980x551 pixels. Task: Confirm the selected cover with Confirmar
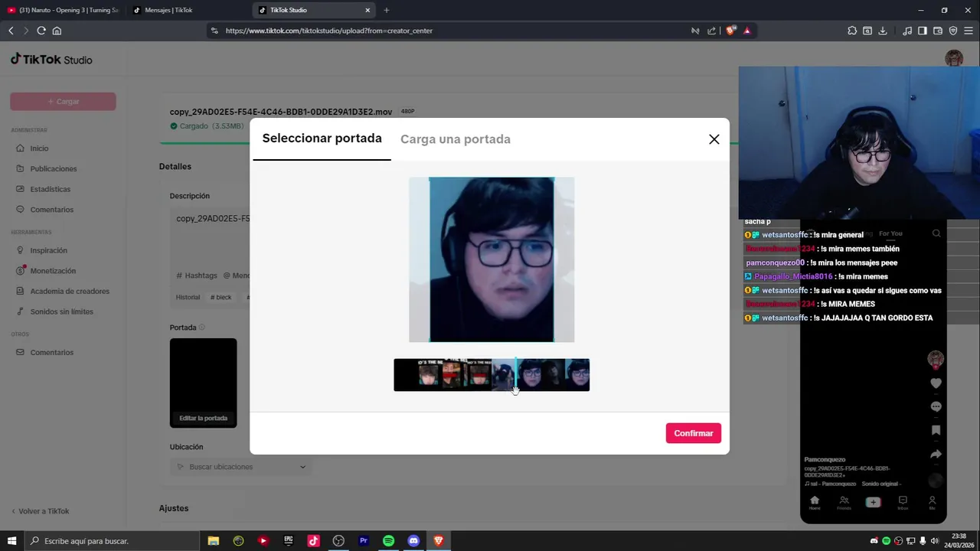coord(693,433)
